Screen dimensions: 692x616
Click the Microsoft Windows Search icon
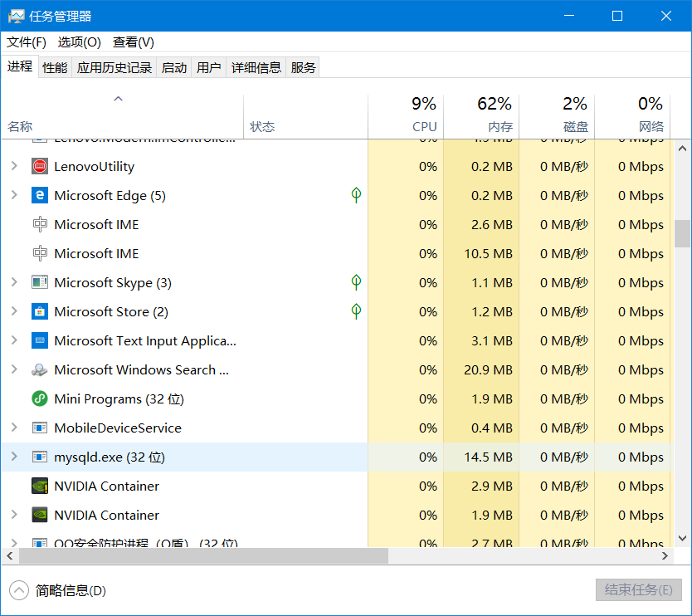(x=40, y=370)
